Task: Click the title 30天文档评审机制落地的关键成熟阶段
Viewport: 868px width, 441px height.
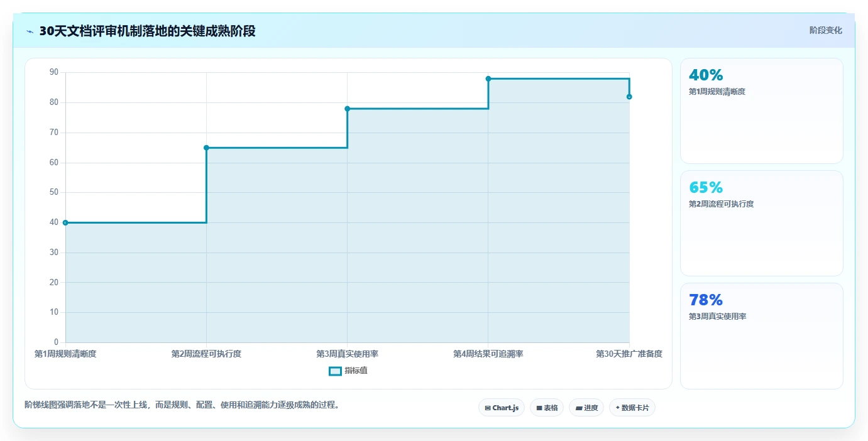Action: coord(148,31)
